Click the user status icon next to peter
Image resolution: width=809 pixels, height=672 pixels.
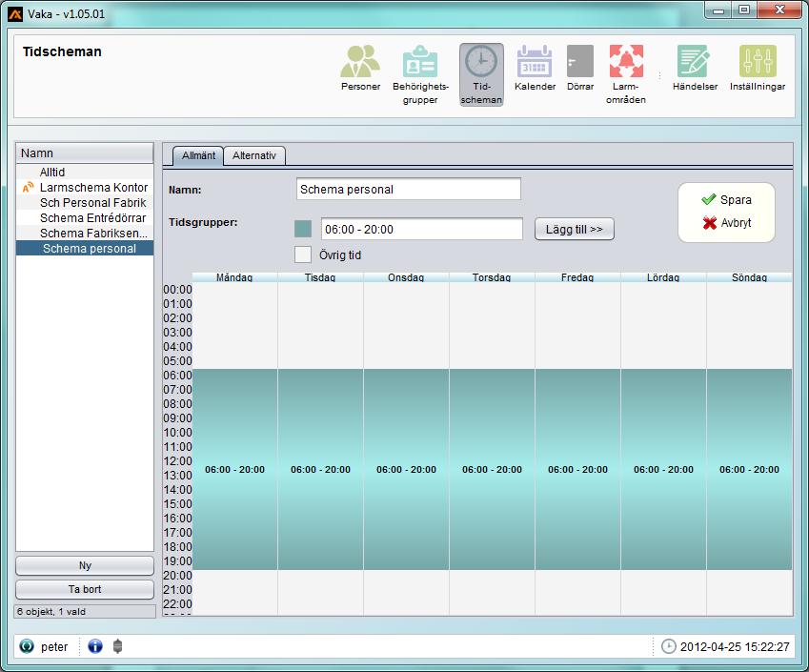[27, 646]
